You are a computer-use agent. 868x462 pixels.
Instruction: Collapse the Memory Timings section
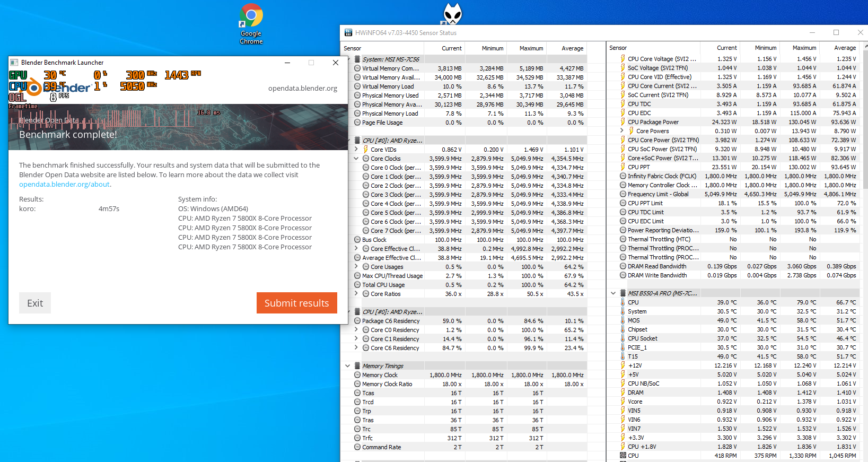tap(348, 366)
